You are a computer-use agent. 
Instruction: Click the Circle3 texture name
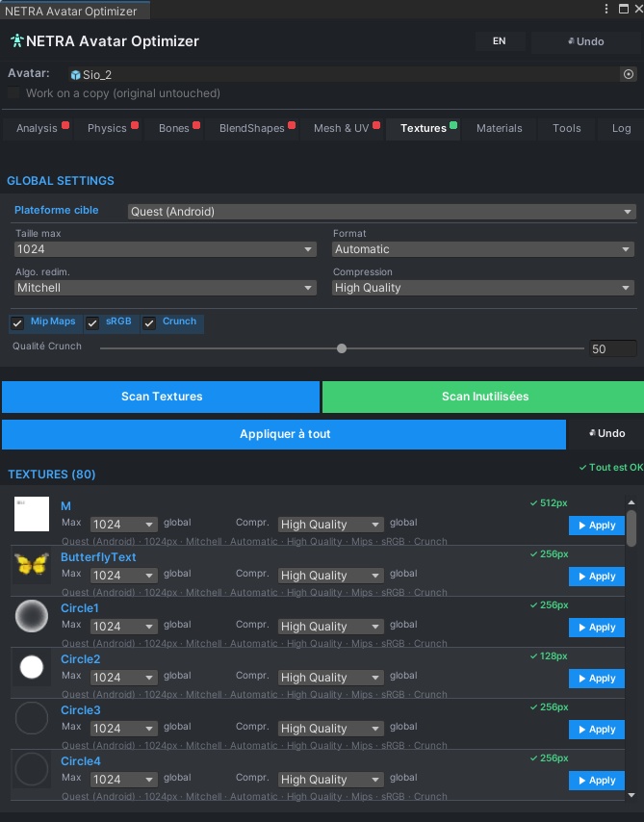tap(80, 710)
